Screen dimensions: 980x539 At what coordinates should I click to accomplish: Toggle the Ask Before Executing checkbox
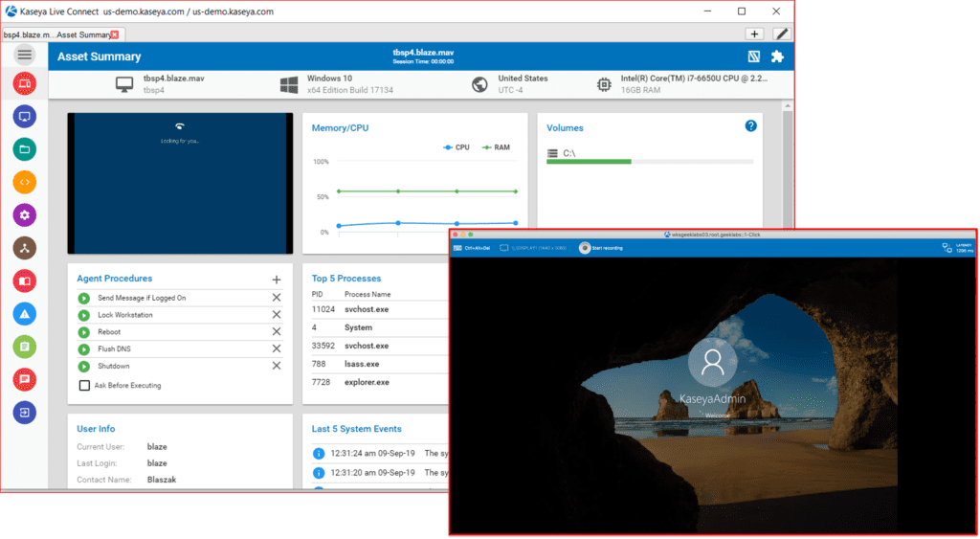84,385
